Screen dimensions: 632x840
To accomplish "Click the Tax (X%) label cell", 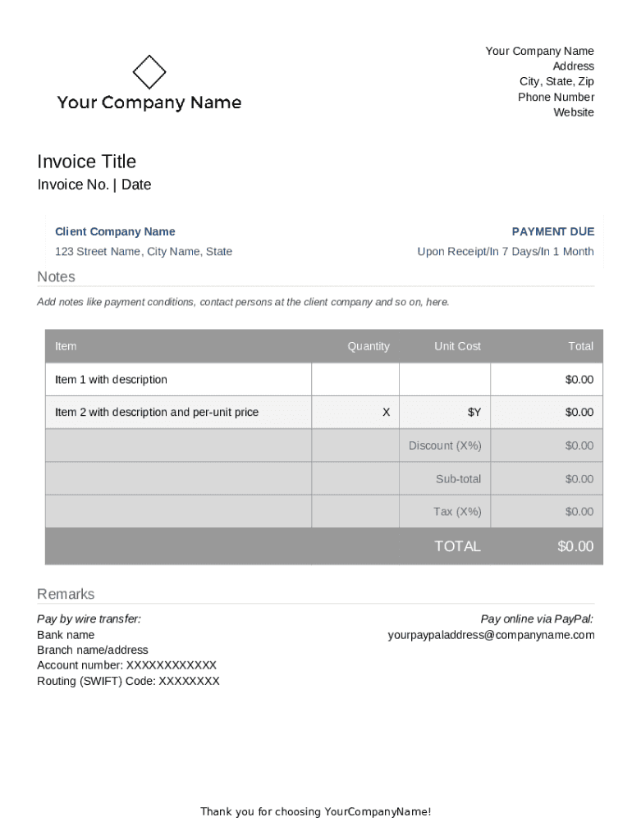I will click(457, 512).
